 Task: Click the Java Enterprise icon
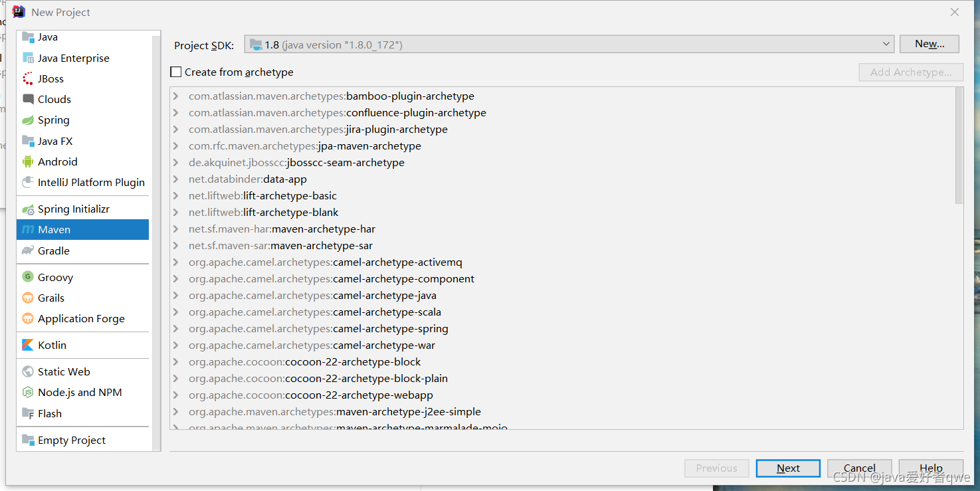28,58
